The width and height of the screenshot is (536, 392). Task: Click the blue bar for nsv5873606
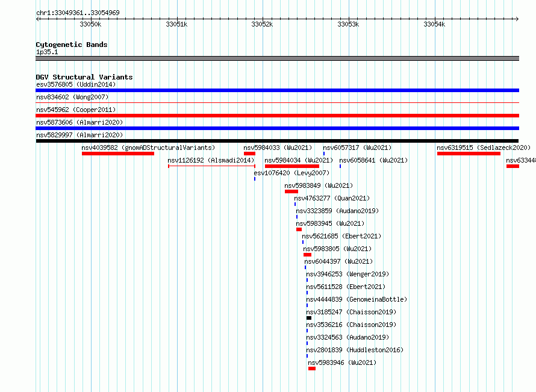[277, 128]
